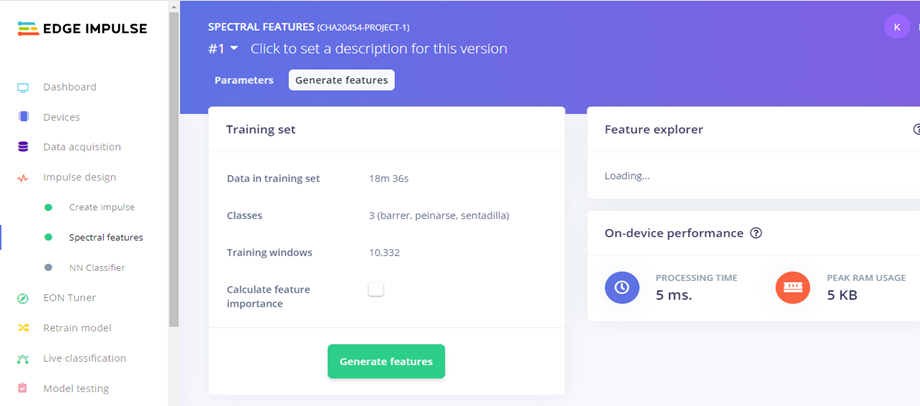Open the On-device performance help icon

pyautogui.click(x=756, y=233)
